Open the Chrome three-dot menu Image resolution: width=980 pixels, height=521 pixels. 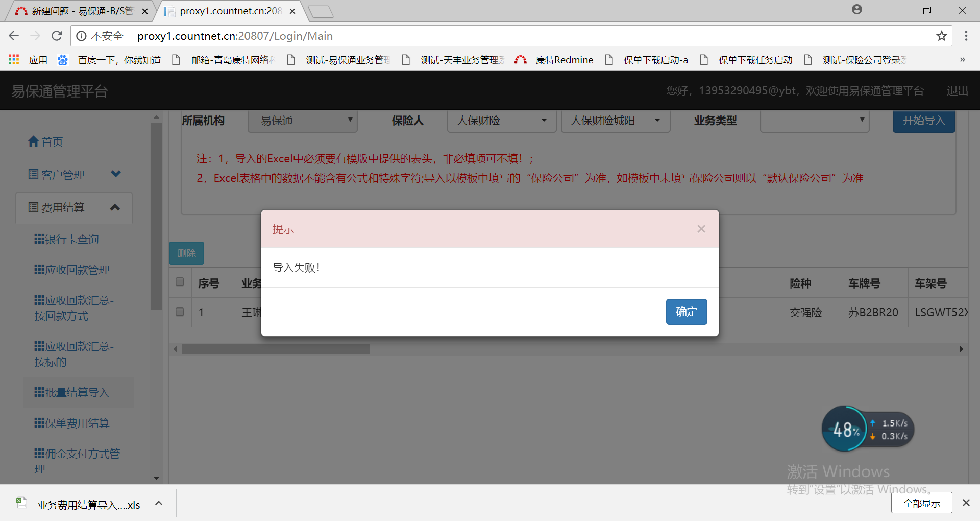pos(966,36)
